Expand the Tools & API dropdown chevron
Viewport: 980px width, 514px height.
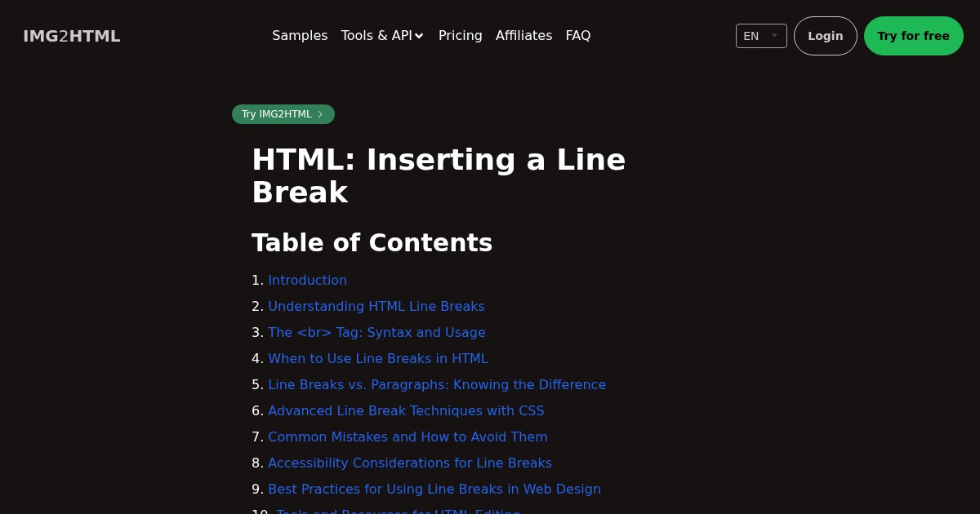pyautogui.click(x=419, y=36)
